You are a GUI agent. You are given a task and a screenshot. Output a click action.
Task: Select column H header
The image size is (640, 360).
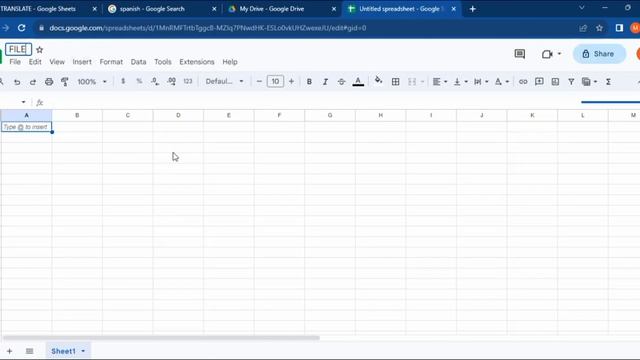[x=380, y=116]
